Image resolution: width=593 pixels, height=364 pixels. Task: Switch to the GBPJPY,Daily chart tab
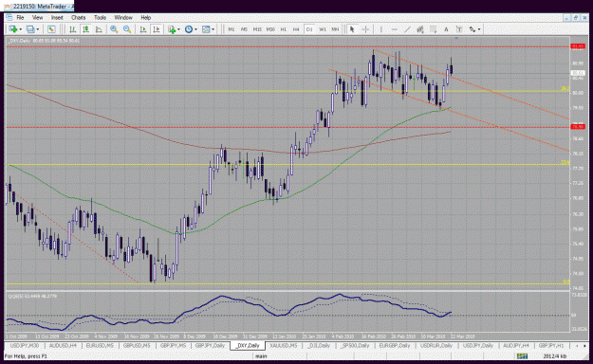coord(210,345)
